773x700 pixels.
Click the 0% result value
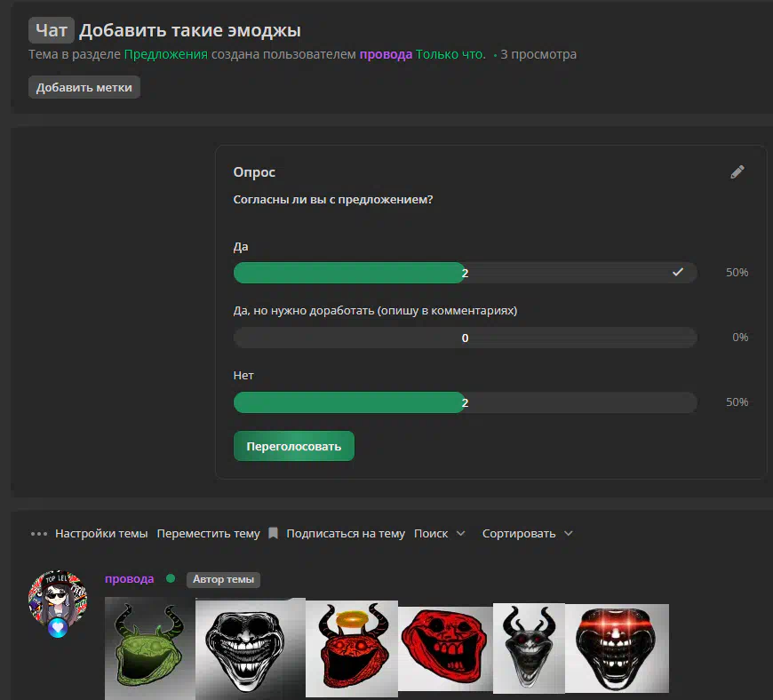pos(740,338)
